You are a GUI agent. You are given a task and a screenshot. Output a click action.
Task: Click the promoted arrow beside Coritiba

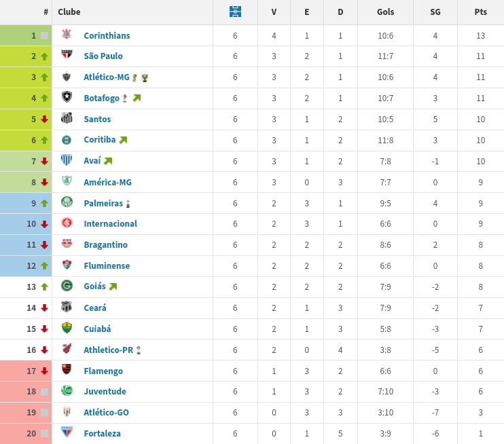pyautogui.click(x=123, y=140)
